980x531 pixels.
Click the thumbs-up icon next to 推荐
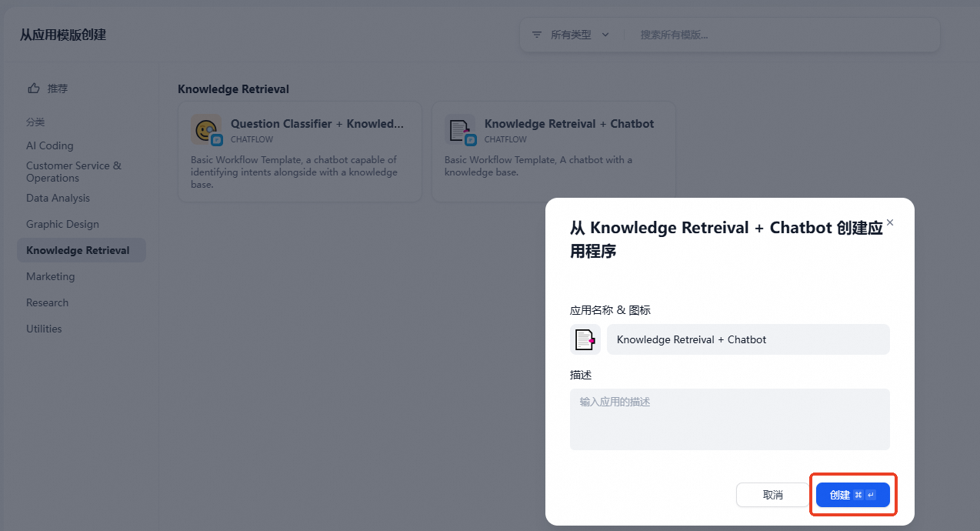pyautogui.click(x=33, y=88)
